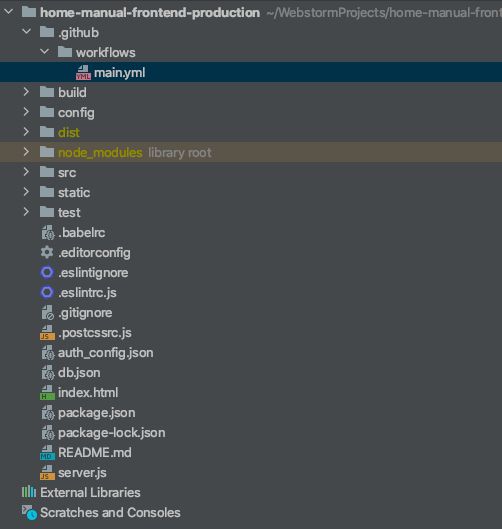Open the .babelrc file name

[x=82, y=232]
